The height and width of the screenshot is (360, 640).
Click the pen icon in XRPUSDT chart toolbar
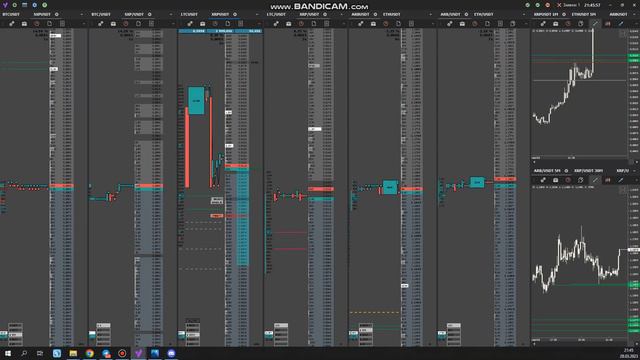[621, 24]
